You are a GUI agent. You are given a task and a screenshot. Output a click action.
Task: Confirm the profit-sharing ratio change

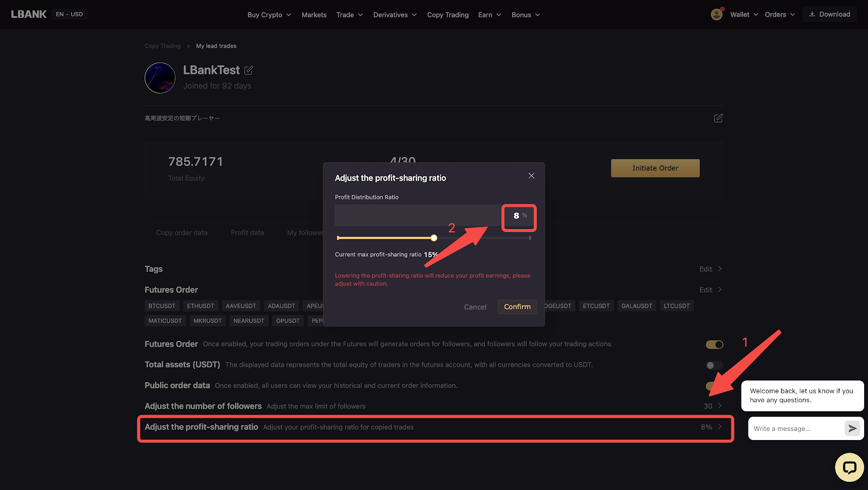(517, 307)
